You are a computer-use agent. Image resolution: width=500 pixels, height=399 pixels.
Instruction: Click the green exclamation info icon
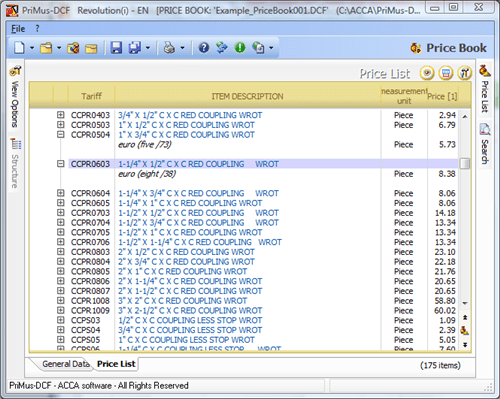point(240,48)
